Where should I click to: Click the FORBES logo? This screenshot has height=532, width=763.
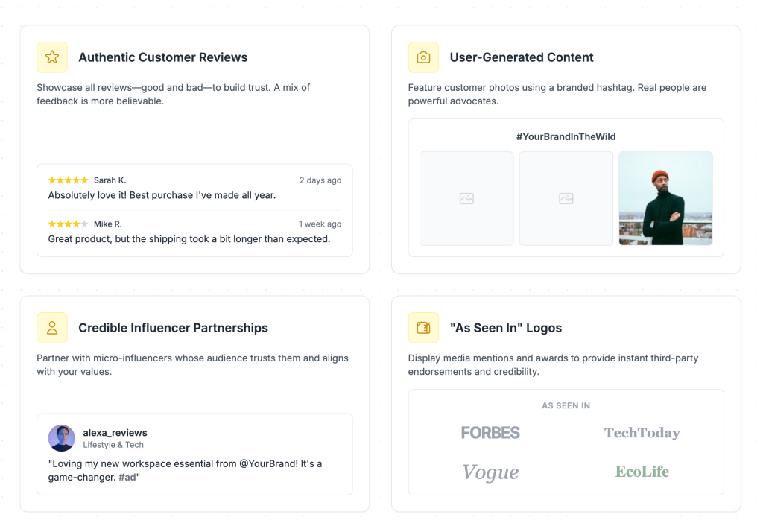point(490,433)
